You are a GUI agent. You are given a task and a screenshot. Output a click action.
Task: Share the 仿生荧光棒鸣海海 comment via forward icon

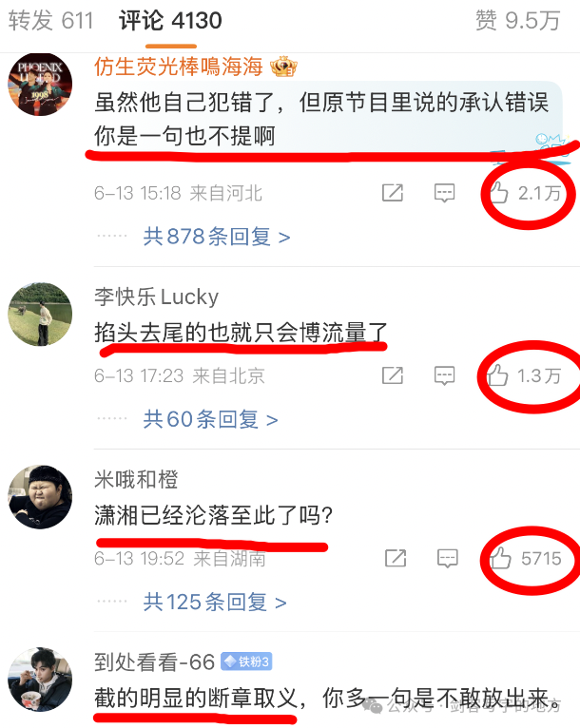pyautogui.click(x=393, y=193)
